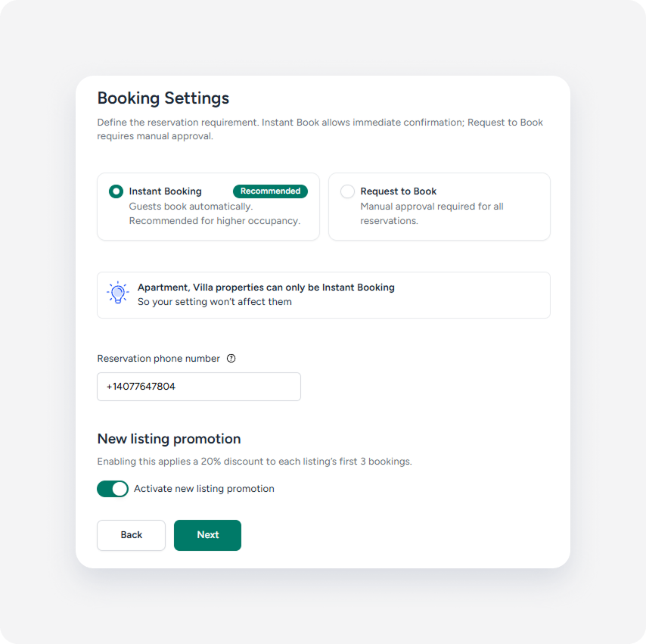Screen dimensions: 646x644
Task: Click the Apartment, Villa Instant Booking notice text
Action: 266,294
